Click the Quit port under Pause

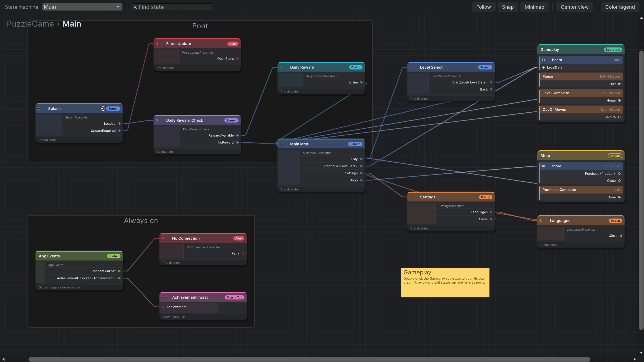point(619,84)
